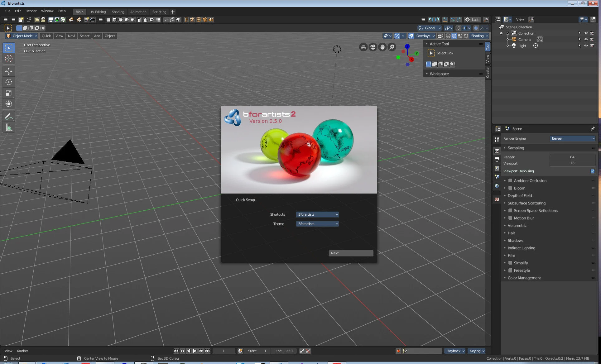
Task: Toggle Viewport Denoising checkbox
Action: pyautogui.click(x=593, y=171)
